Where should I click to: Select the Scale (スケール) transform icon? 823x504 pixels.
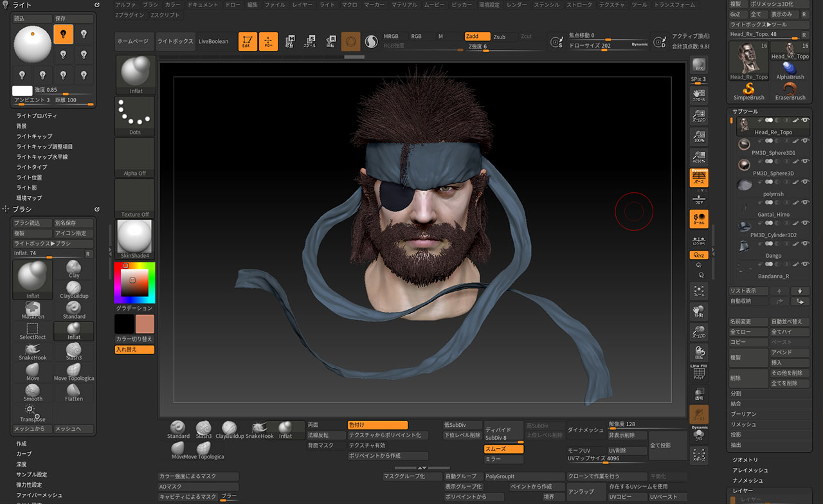pyautogui.click(x=310, y=42)
